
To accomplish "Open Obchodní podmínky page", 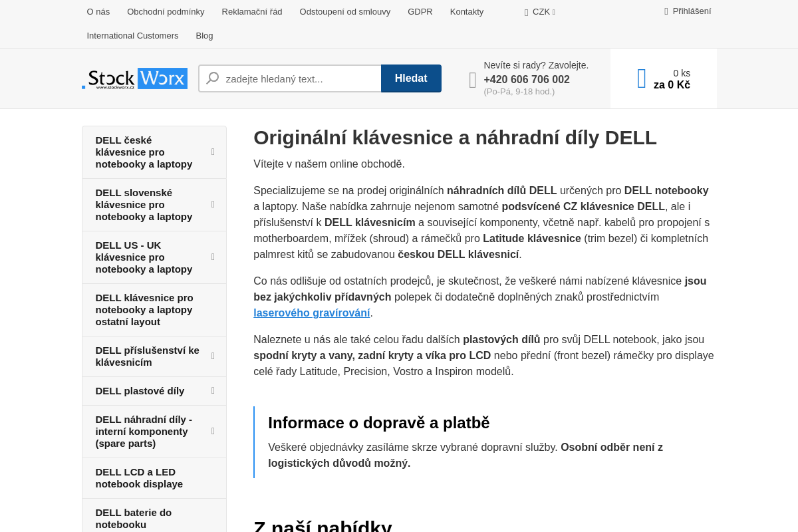I will pos(166,12).
